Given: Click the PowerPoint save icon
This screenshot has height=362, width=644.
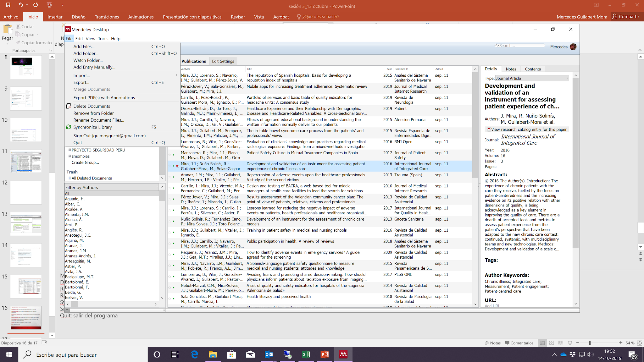Looking at the screenshot, I should [8, 5].
